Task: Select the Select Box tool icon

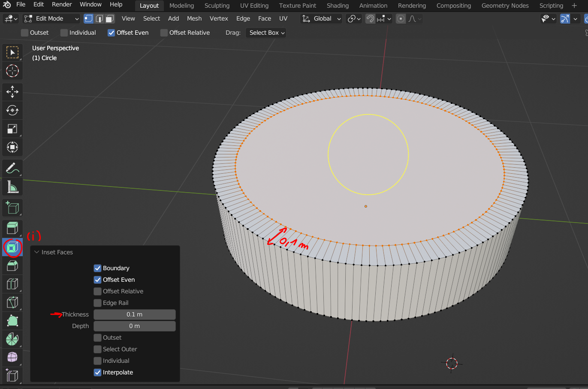Action: 12,52
